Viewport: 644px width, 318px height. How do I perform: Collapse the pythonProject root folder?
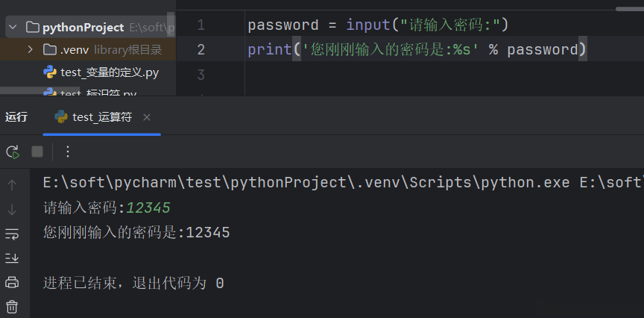pos(13,28)
